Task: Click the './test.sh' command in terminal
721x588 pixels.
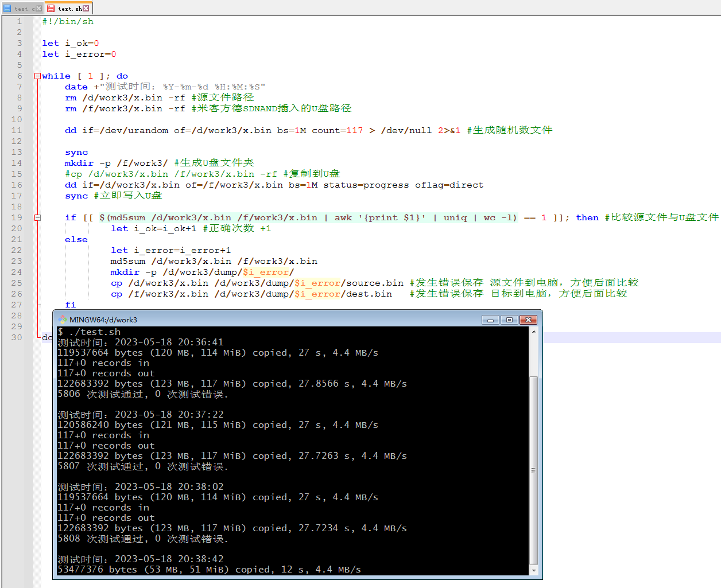Action: coord(95,332)
